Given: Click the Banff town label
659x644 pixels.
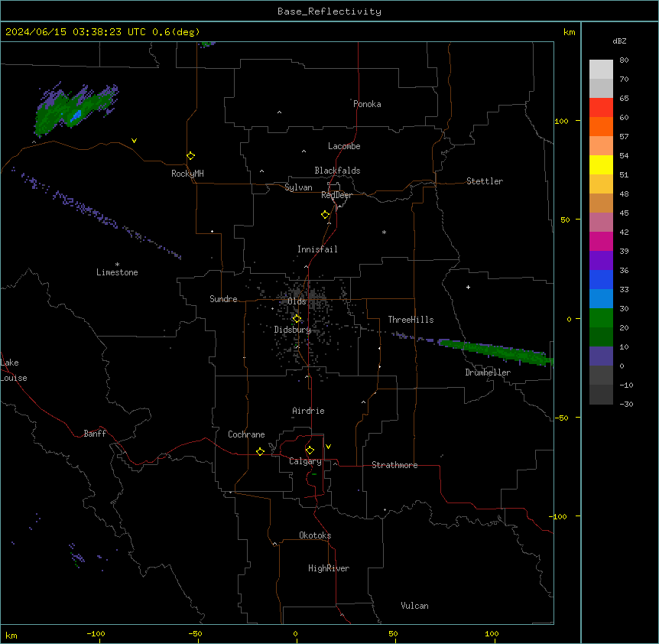Looking at the screenshot, I should point(95,434).
